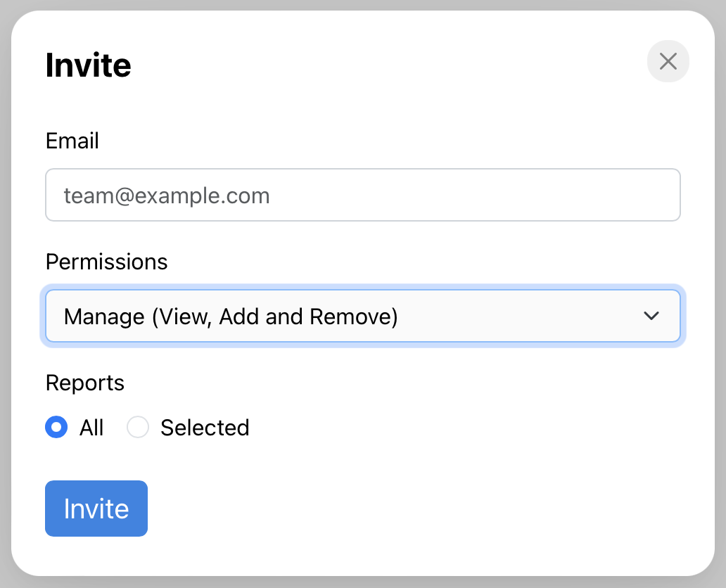The image size is (726, 588).
Task: Select the All reports radio button
Action: (56, 427)
